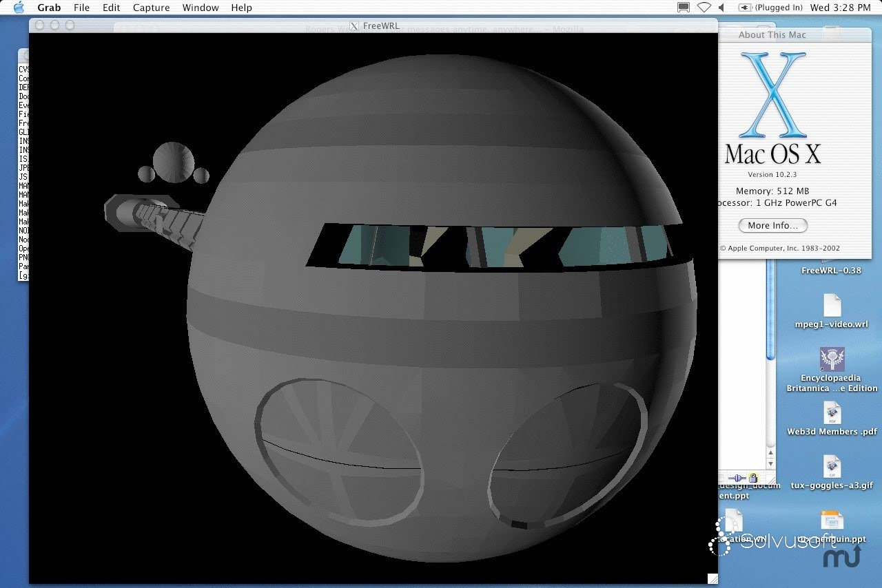Viewport: 882px width, 588px height.
Task: Click the FreeWRL window resize handle
Action: (712, 578)
